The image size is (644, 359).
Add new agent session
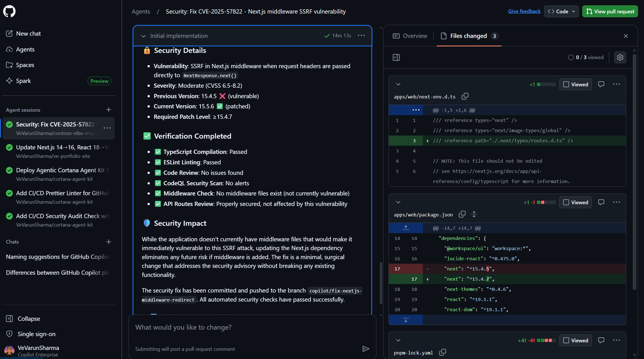[x=108, y=110]
